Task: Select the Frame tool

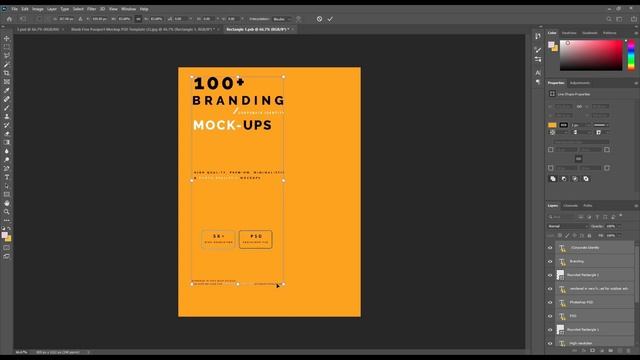Action: coord(7,82)
